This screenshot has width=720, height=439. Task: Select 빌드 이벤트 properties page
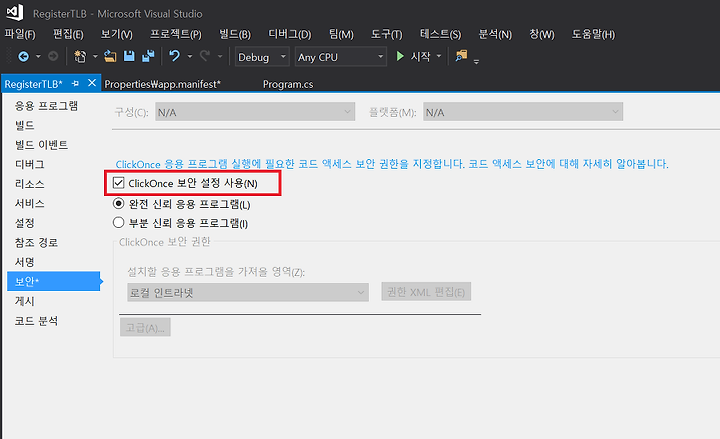(x=41, y=145)
